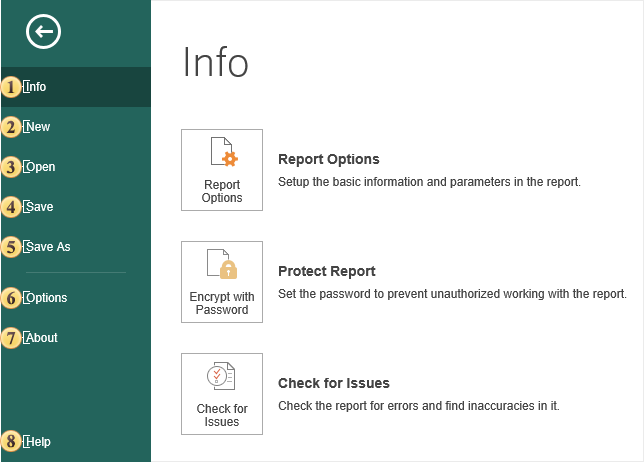
Task: Click the Protect Report heading
Action: [x=326, y=271]
